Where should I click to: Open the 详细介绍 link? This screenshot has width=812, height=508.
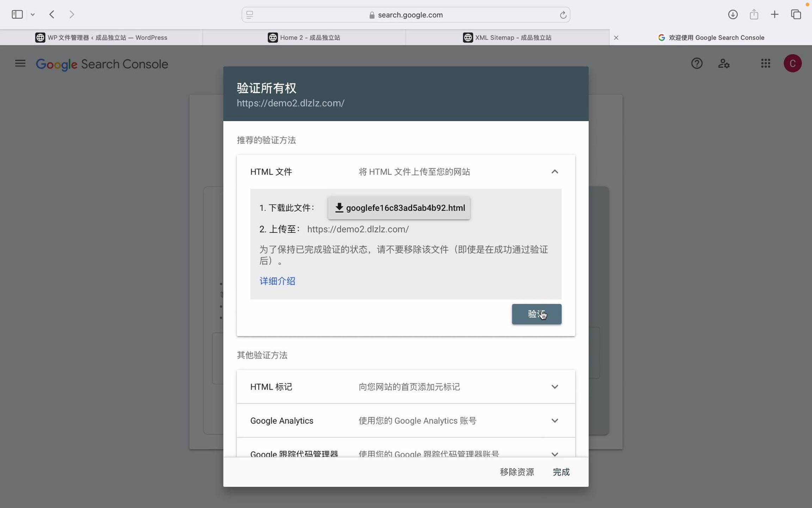pos(277,281)
